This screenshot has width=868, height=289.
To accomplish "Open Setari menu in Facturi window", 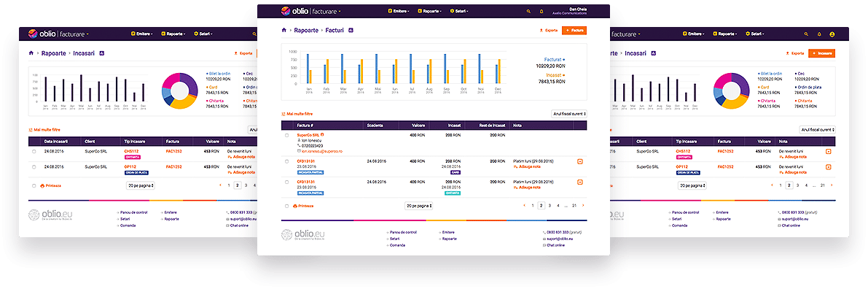I will [x=459, y=11].
